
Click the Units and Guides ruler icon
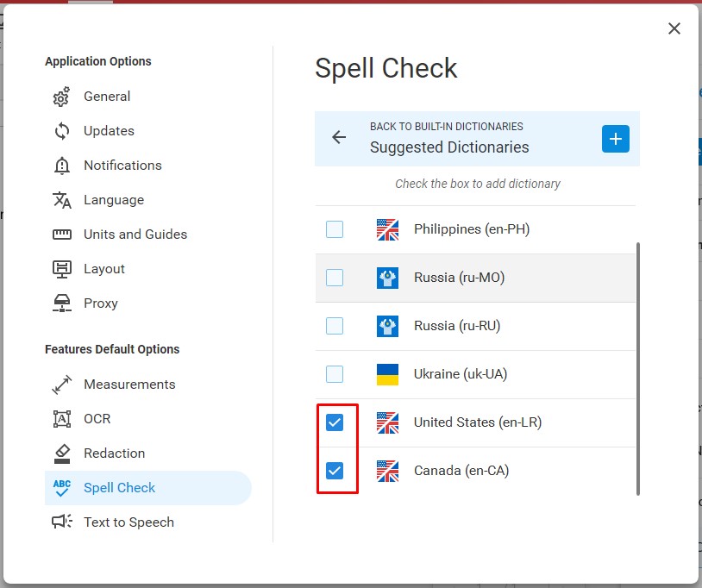point(62,235)
